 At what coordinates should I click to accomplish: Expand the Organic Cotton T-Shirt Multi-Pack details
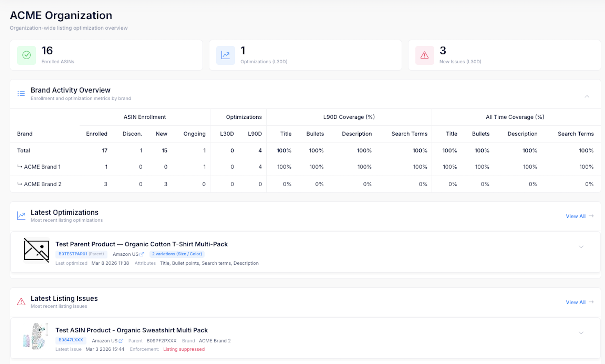point(581,247)
